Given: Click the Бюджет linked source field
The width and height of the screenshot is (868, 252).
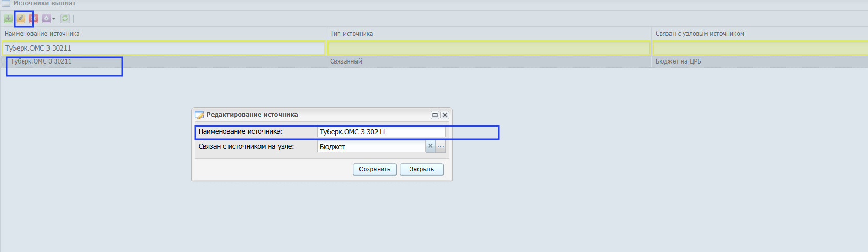Looking at the screenshot, I should tap(371, 147).
